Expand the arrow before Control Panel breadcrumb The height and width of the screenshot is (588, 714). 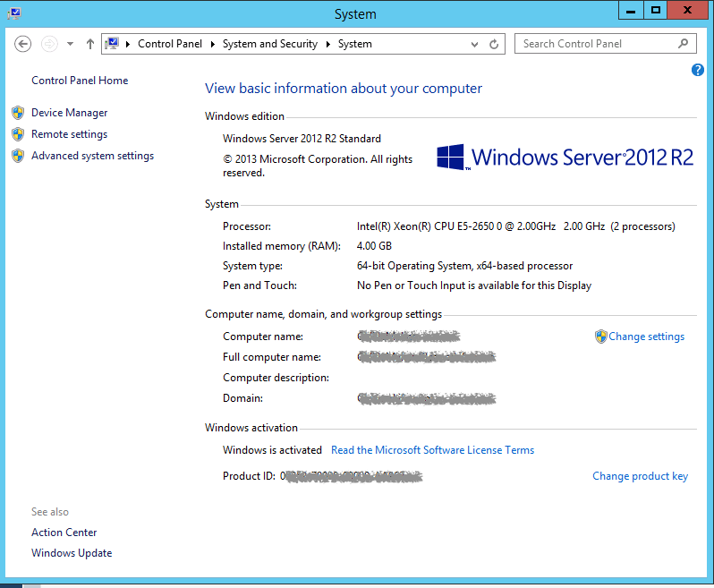[x=128, y=44]
